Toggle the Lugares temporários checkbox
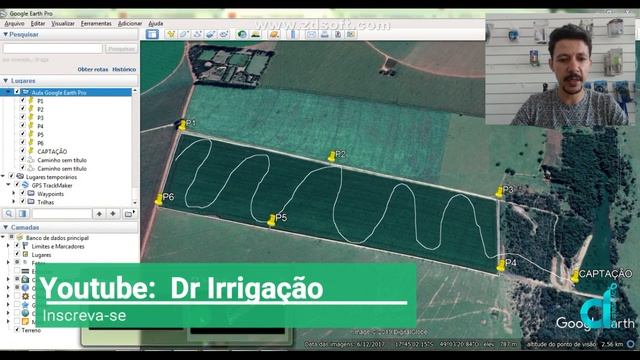 (x=11, y=176)
